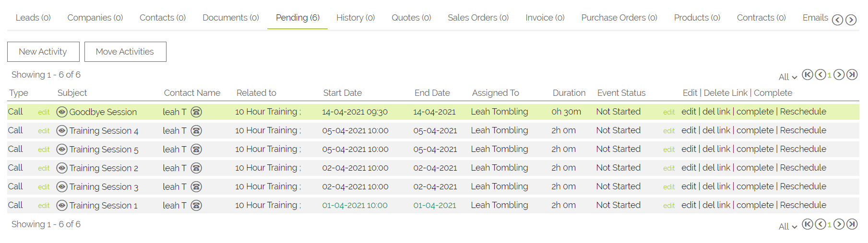Open the Sales Orders (0) tab
The height and width of the screenshot is (243, 868).
click(478, 18)
